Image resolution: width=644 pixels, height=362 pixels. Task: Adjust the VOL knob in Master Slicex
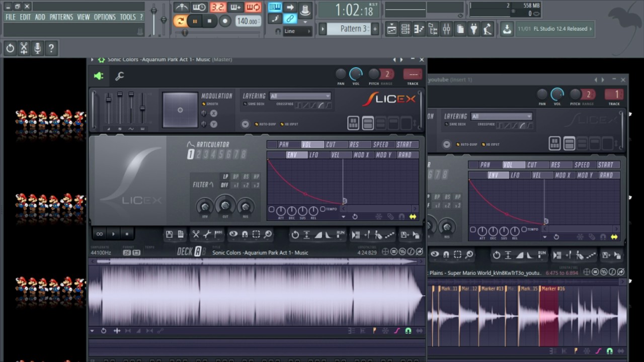pos(356,74)
